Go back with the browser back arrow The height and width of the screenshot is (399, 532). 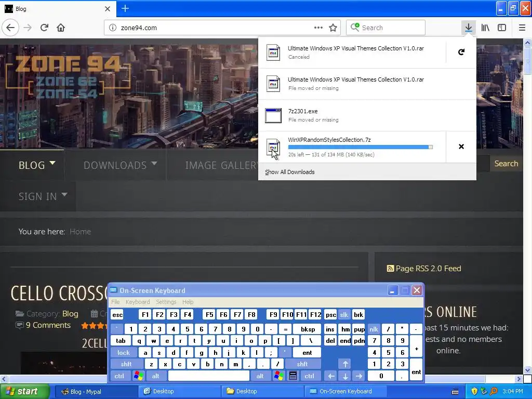pyautogui.click(x=10, y=28)
